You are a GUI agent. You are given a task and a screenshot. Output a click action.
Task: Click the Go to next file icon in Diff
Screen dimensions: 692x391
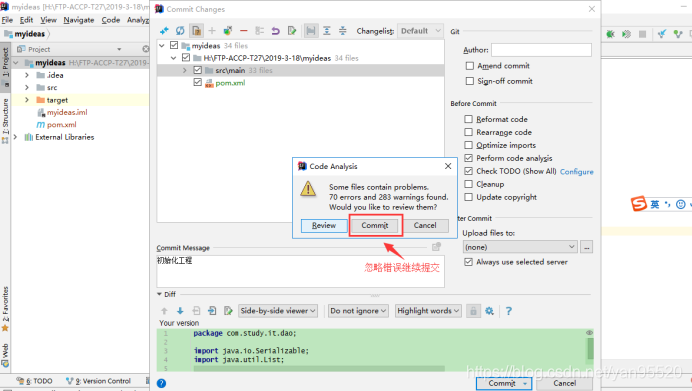click(x=212, y=311)
